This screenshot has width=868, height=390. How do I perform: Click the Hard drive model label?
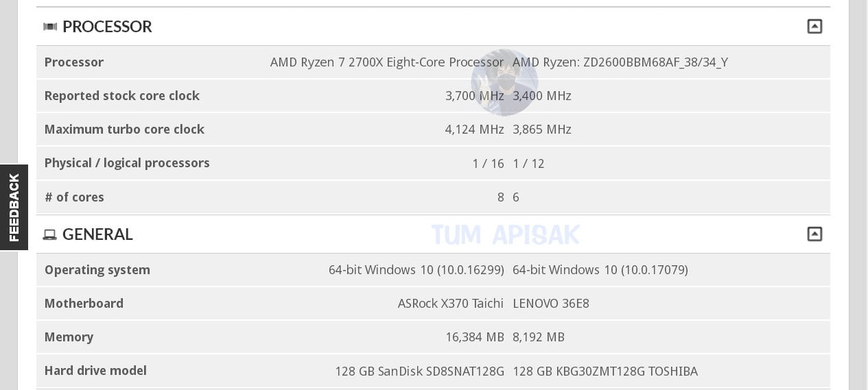point(95,371)
